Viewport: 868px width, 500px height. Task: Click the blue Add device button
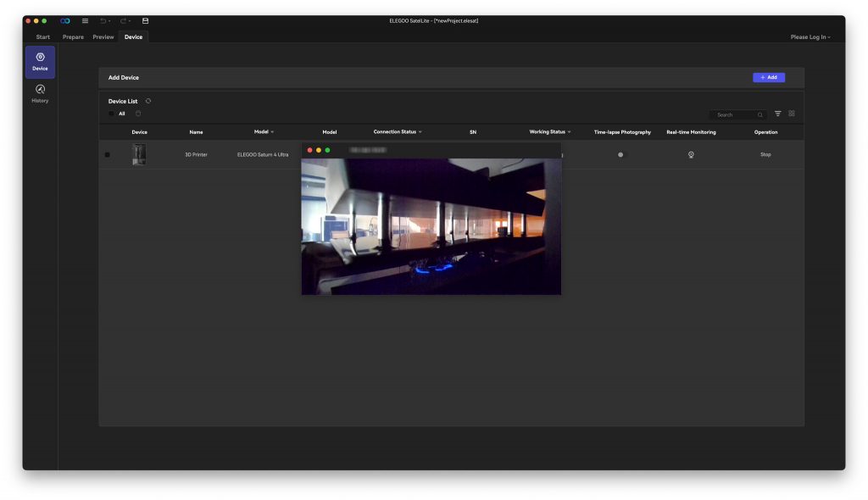click(768, 77)
